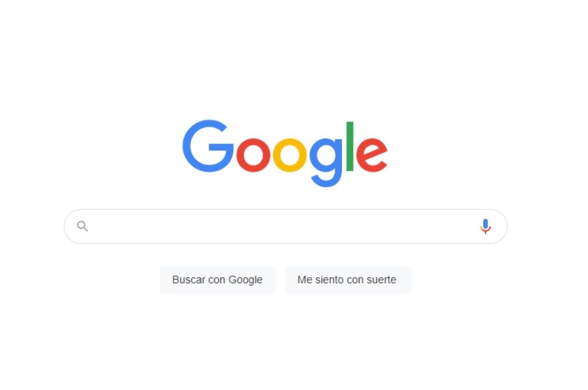Activate the voice search microphone icon
588x390 pixels.
(486, 226)
